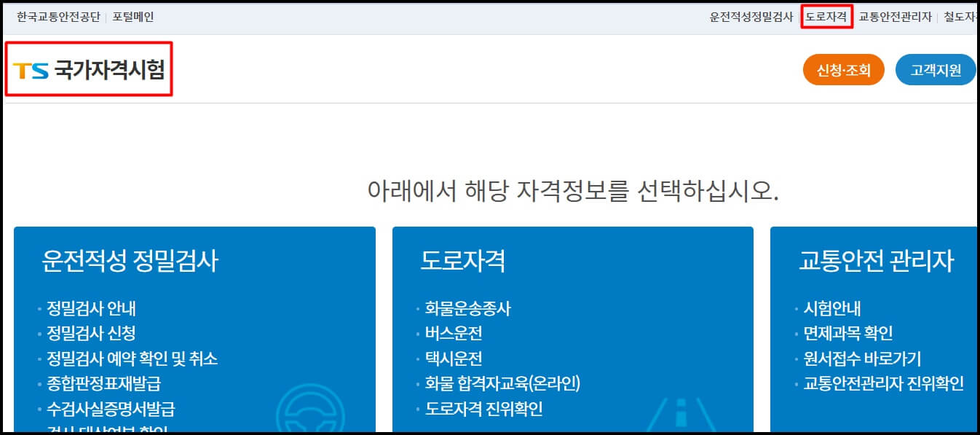Click the blue 고객지원 button
980x435 pixels.
pyautogui.click(x=936, y=70)
